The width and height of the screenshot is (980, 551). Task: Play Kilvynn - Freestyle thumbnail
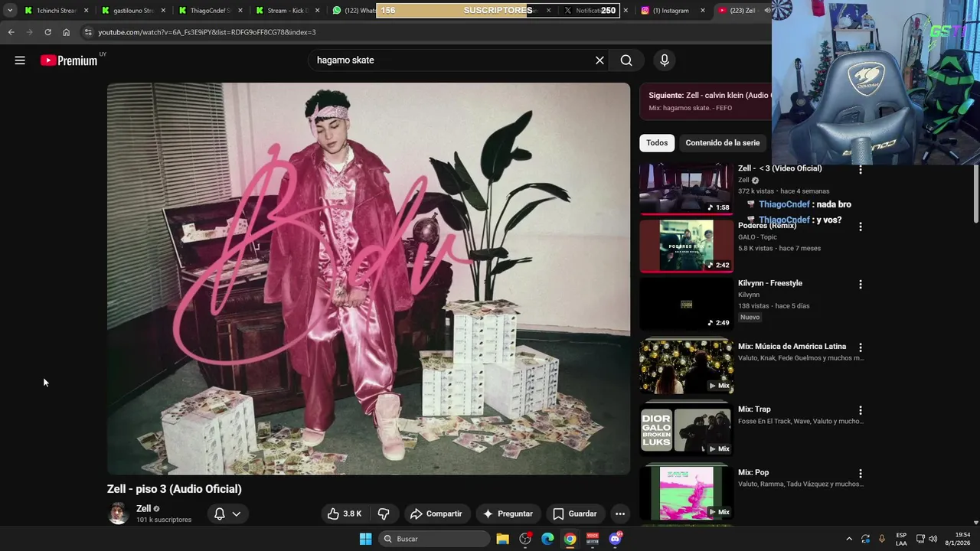click(x=686, y=303)
